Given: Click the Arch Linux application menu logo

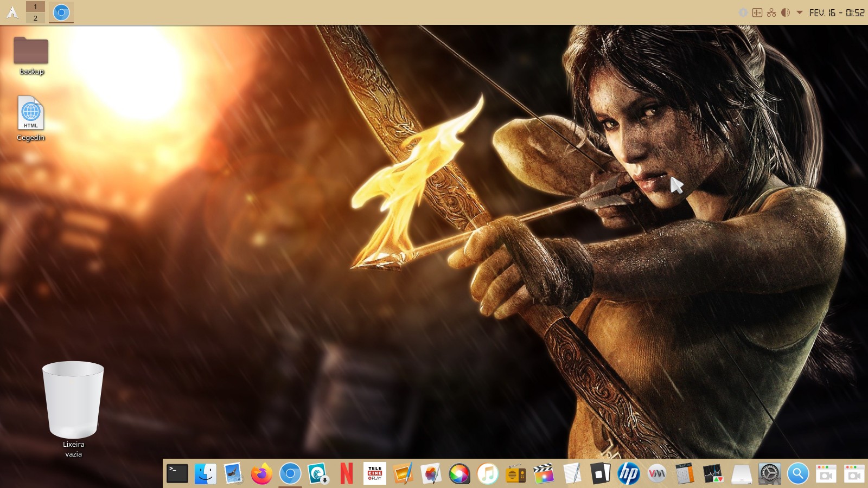Looking at the screenshot, I should click(x=12, y=12).
